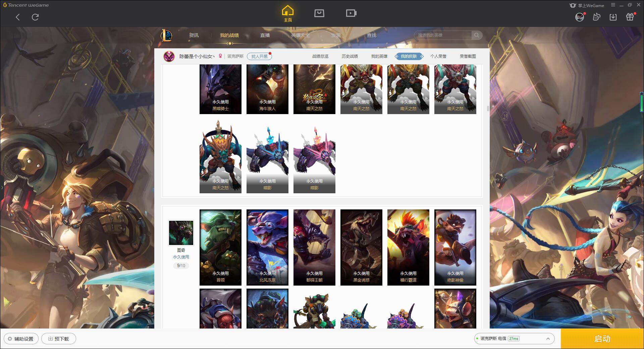The image size is (644, 349).
Task: Open the hamburger main menu icon
Action: click(x=613, y=5)
